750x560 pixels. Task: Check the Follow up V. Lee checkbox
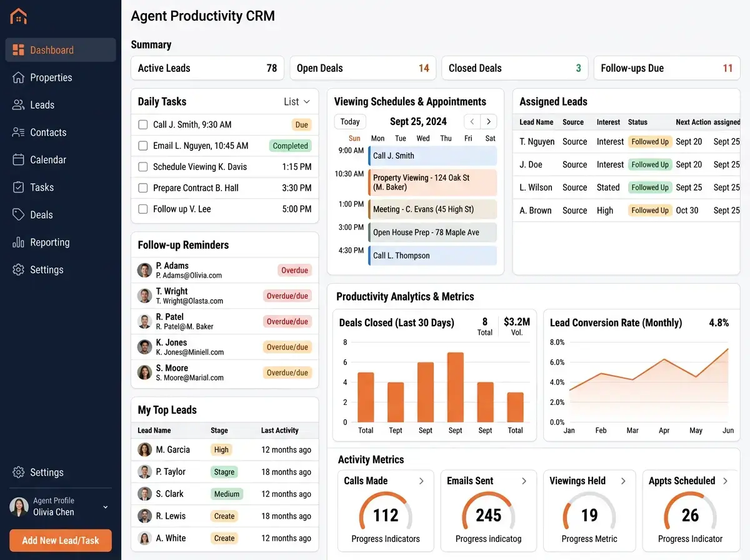click(x=142, y=209)
